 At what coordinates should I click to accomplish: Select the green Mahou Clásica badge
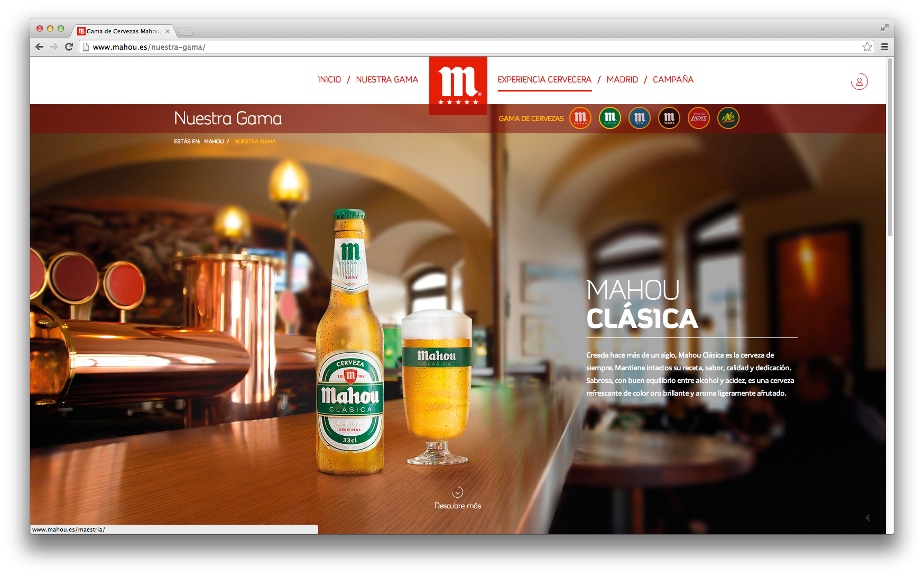(610, 118)
